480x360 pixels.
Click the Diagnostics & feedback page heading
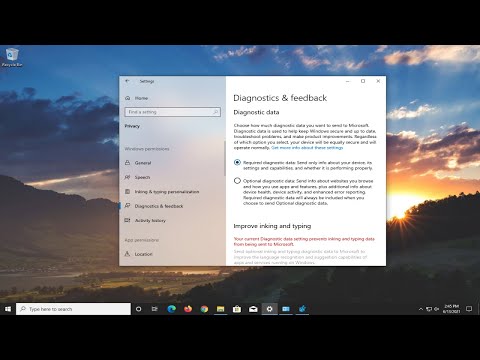(280, 98)
